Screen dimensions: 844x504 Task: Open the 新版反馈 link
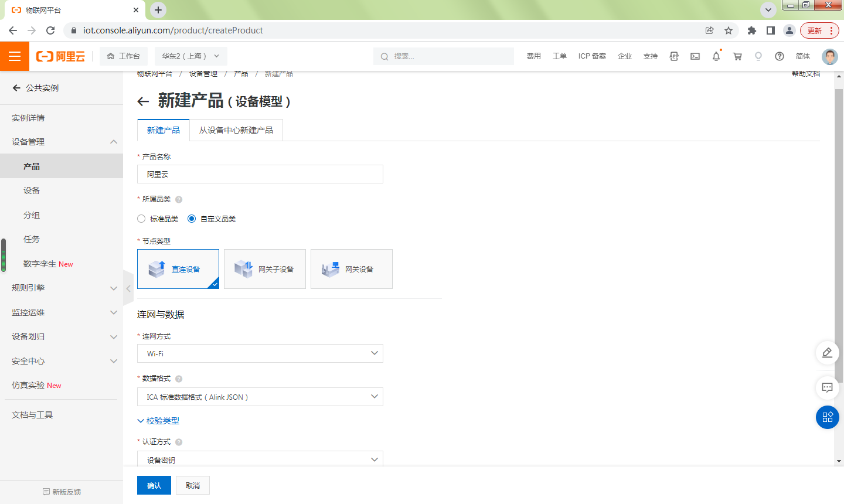[x=62, y=492]
